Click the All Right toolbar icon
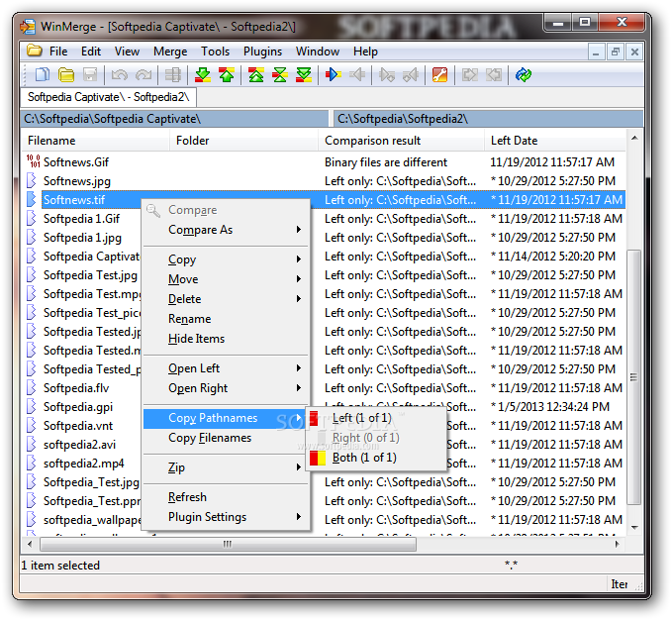The height and width of the screenshot is (620, 672). 470,75
